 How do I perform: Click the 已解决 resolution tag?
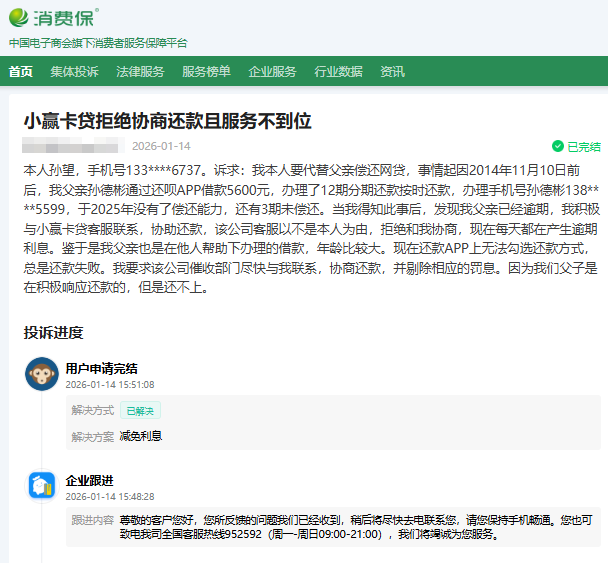(x=141, y=410)
